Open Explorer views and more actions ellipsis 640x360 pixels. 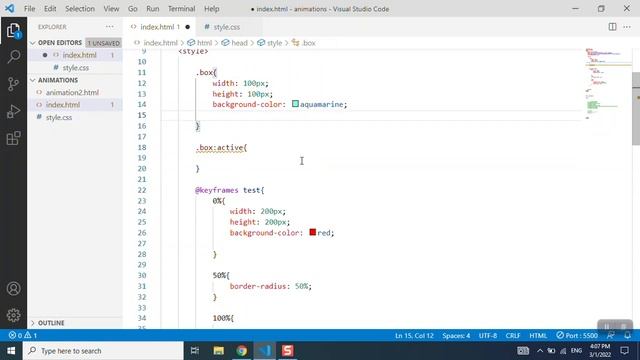click(109, 27)
